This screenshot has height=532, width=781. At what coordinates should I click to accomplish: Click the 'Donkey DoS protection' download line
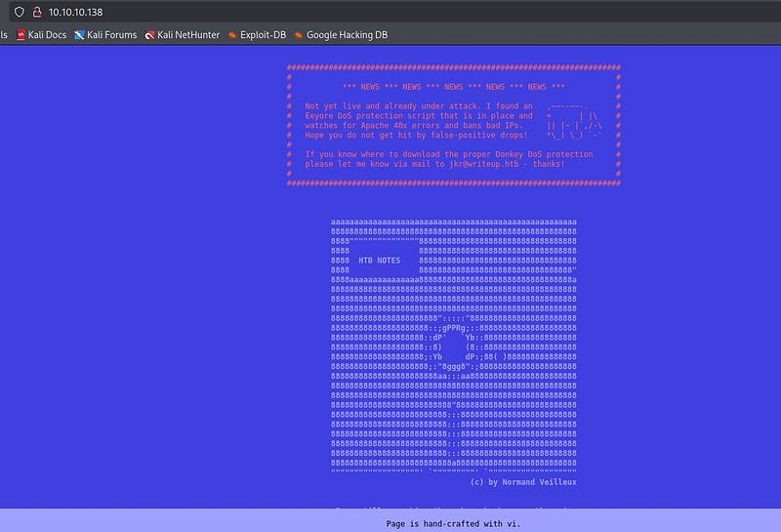[x=448, y=154]
